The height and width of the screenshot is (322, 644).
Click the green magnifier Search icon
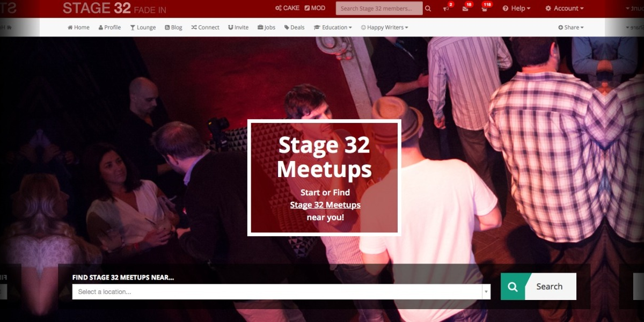(x=513, y=287)
